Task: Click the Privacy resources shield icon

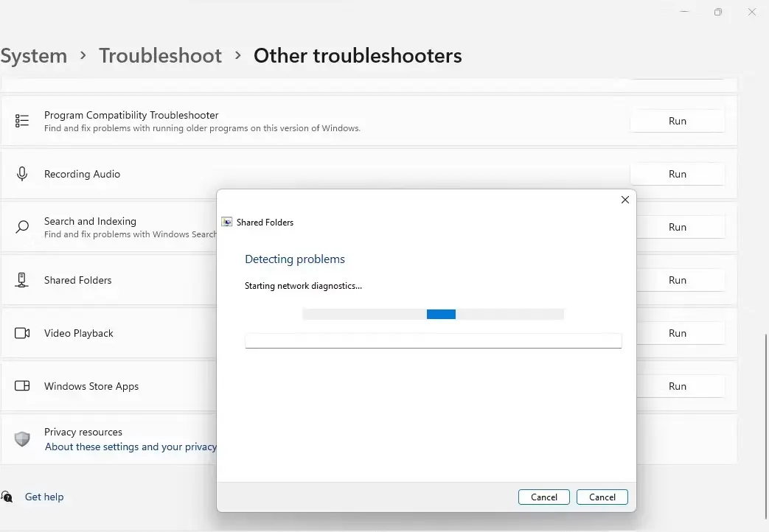Action: 22,439
